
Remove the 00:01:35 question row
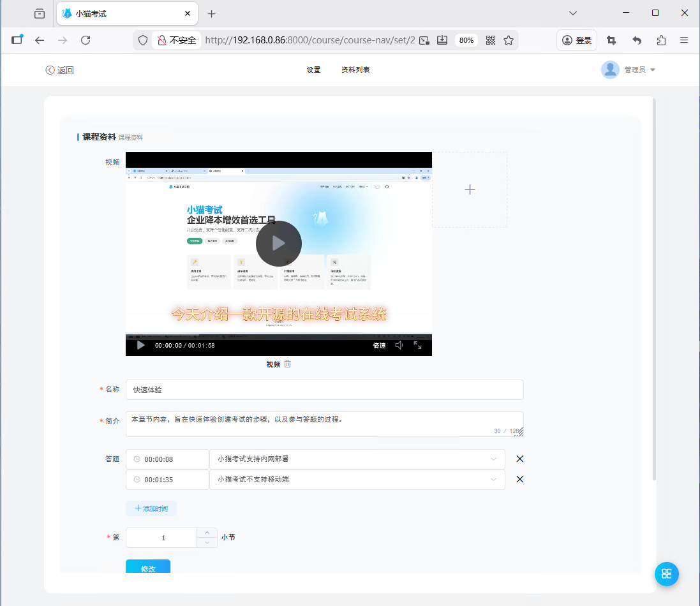[519, 479]
